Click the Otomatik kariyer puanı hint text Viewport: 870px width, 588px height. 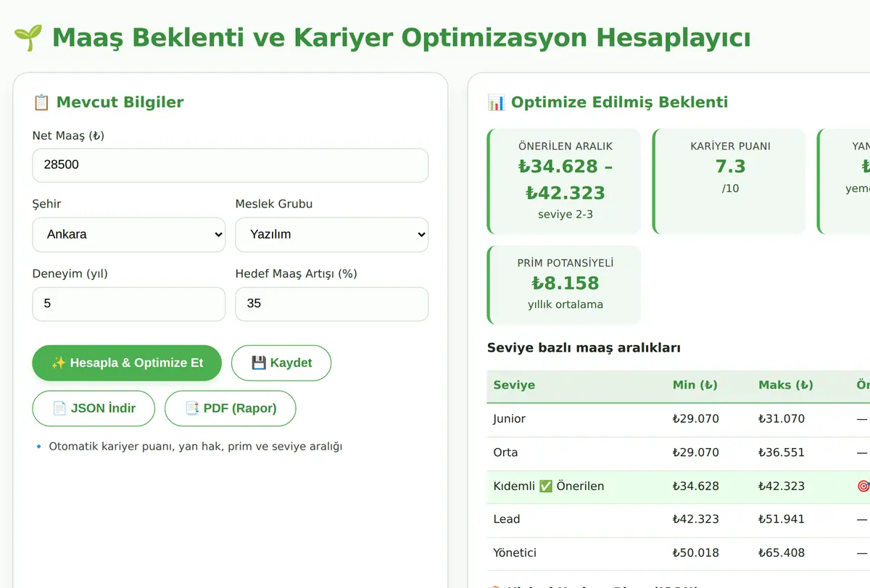pos(195,447)
